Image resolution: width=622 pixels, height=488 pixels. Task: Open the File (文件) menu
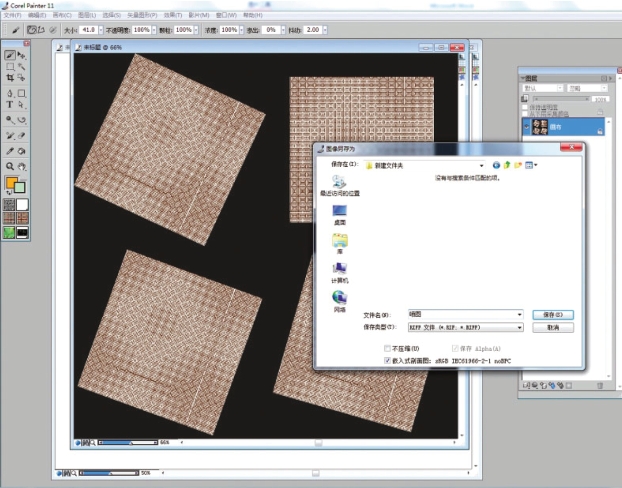11,16
